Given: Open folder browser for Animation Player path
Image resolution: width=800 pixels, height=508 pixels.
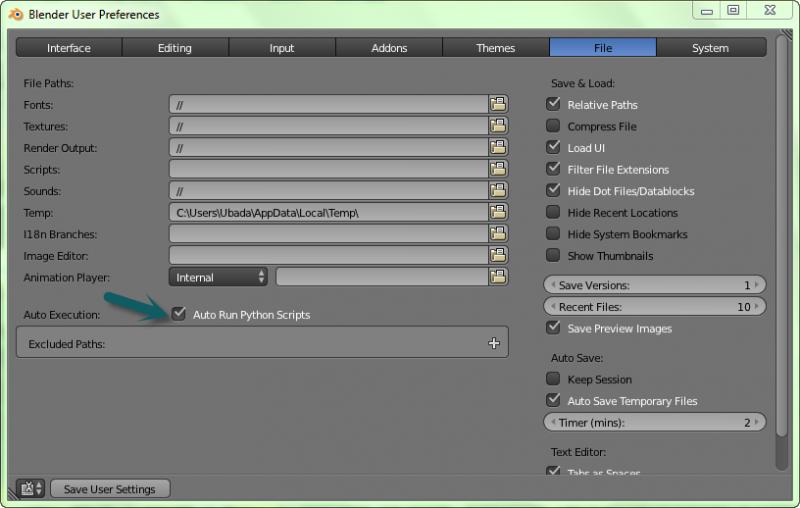Looking at the screenshot, I should click(x=498, y=277).
